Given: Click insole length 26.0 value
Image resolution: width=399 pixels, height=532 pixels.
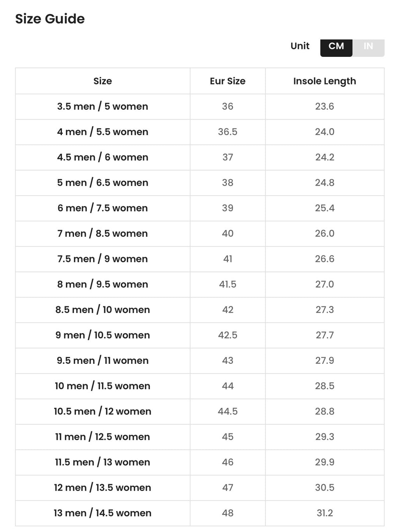Looking at the screenshot, I should tap(325, 234).
